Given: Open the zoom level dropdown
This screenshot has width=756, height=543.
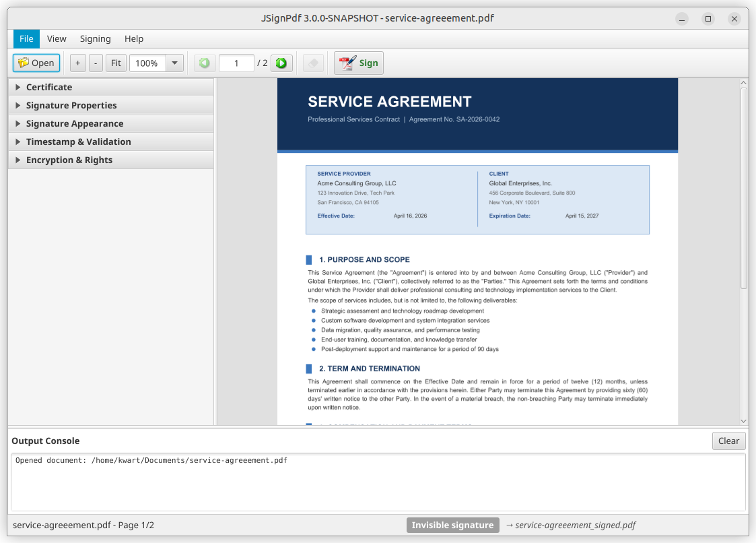Looking at the screenshot, I should (174, 63).
